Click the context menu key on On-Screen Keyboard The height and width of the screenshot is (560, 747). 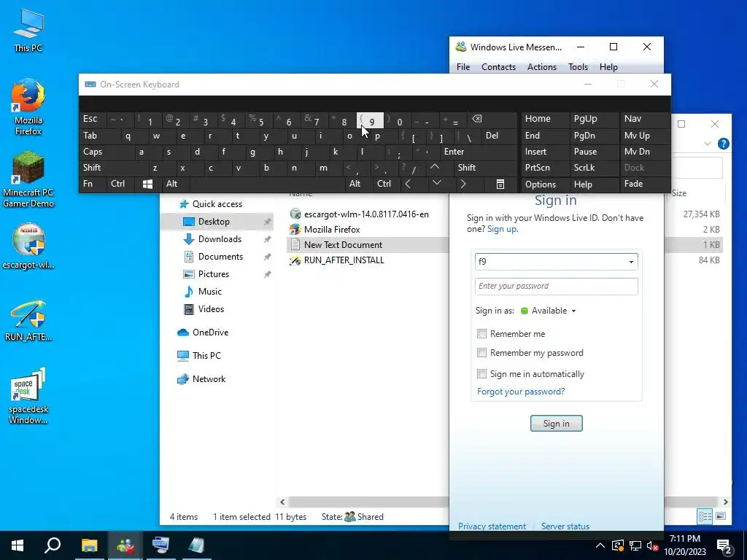[x=500, y=184]
